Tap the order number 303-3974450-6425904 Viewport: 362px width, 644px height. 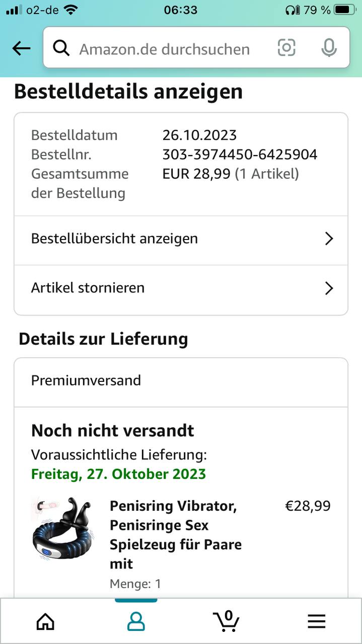click(x=240, y=154)
